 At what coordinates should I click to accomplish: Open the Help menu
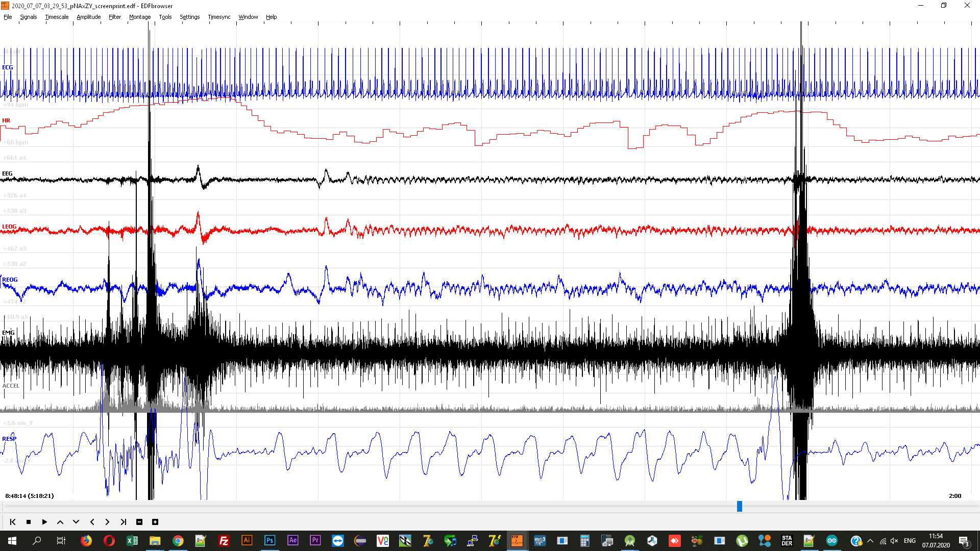272,17
